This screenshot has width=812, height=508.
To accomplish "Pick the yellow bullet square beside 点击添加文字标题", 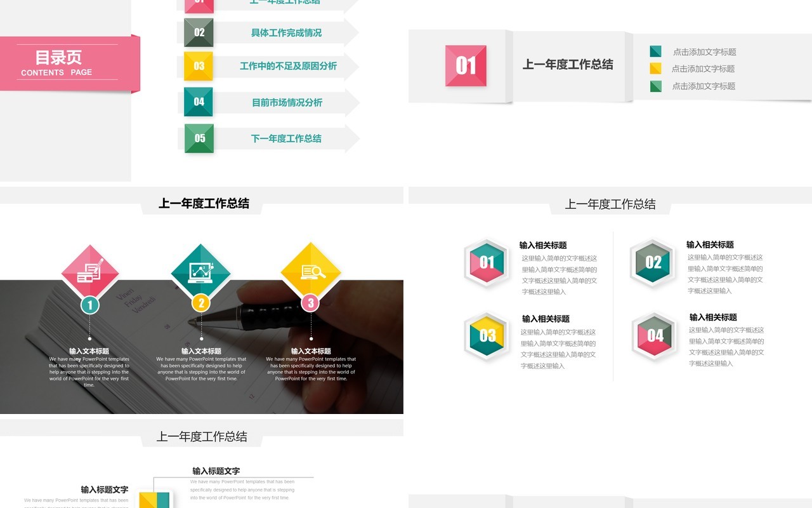I will click(x=655, y=69).
